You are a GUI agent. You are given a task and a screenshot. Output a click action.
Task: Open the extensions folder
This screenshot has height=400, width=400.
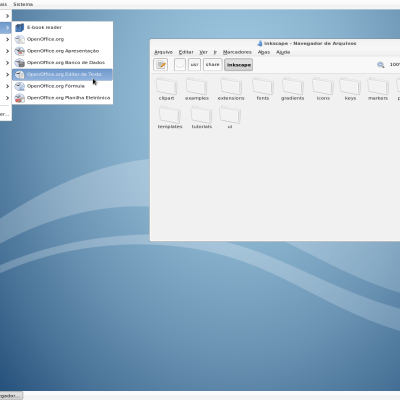tap(231, 89)
